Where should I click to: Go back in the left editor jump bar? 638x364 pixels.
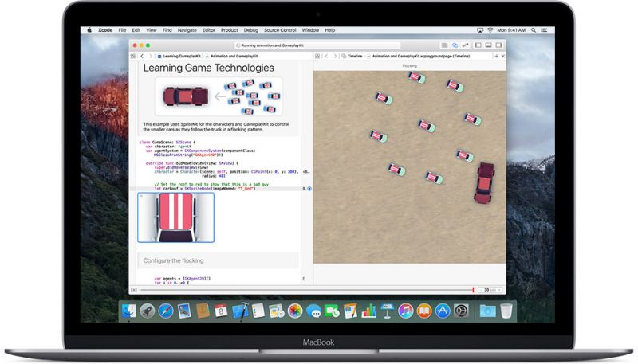pyautogui.click(x=142, y=56)
